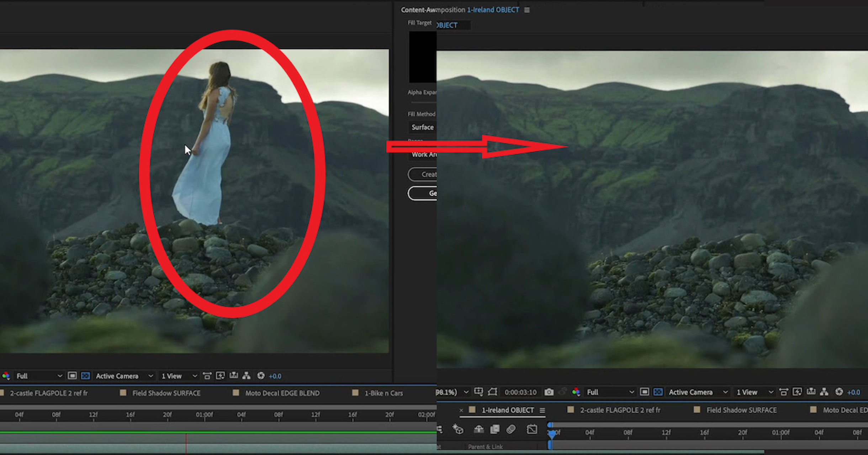Click the 0:00:03:10 timecode field
The image size is (868, 455).
(520, 392)
